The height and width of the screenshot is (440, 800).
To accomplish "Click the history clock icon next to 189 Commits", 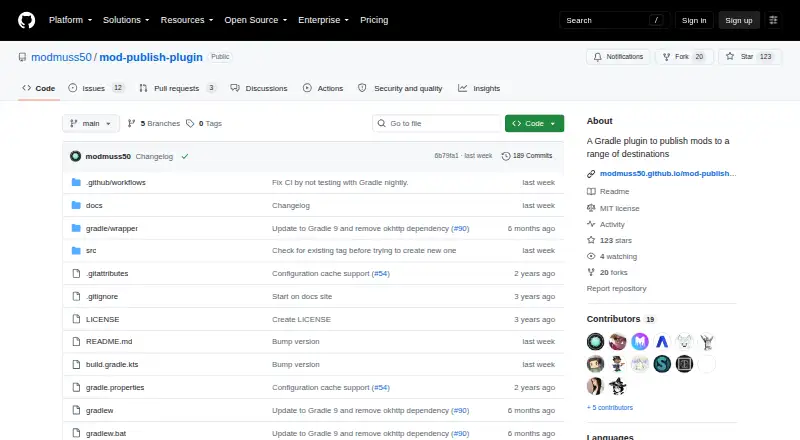I will (506, 156).
